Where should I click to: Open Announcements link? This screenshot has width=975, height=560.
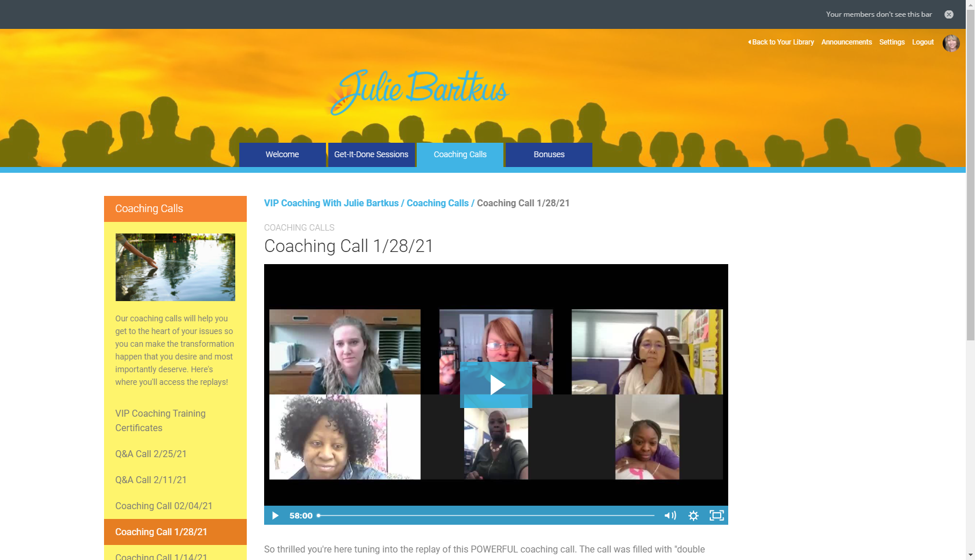847,42
